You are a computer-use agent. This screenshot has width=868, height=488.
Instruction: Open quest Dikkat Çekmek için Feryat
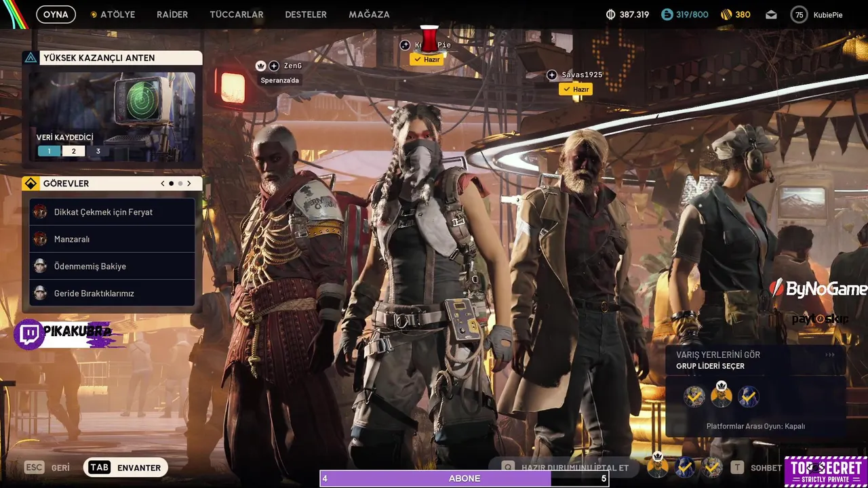coord(113,212)
